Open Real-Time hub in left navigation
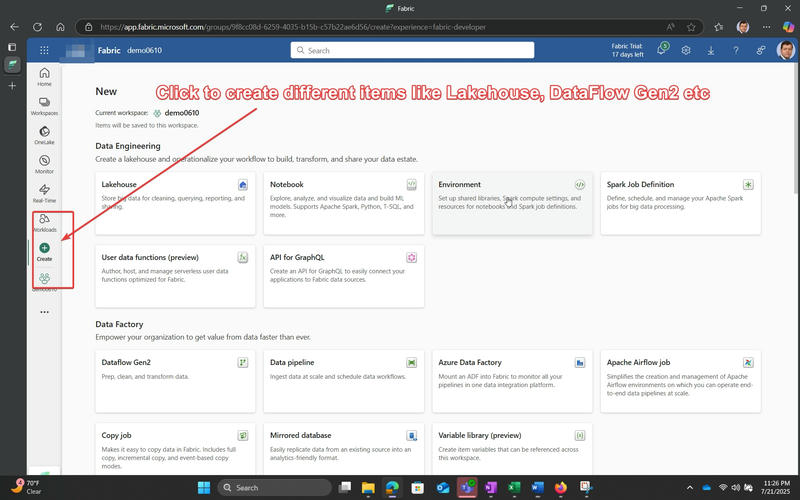The image size is (800, 500). [44, 193]
